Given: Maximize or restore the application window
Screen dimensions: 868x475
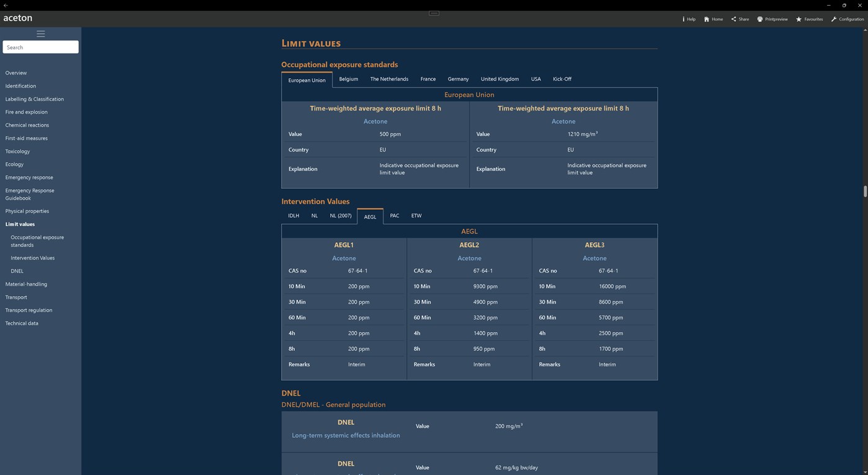Looking at the screenshot, I should (x=844, y=5).
